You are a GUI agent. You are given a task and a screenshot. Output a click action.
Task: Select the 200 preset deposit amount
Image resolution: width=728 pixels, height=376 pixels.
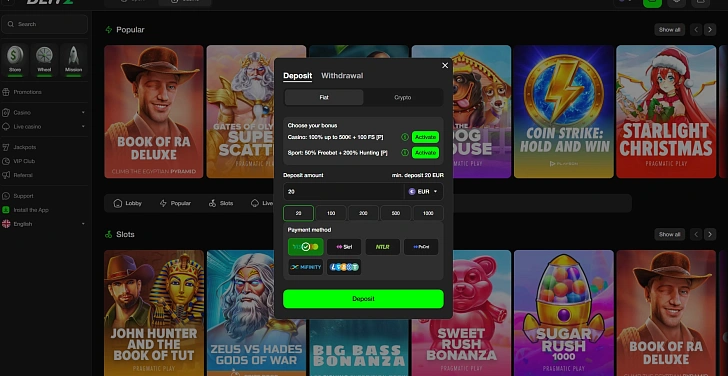(x=363, y=214)
